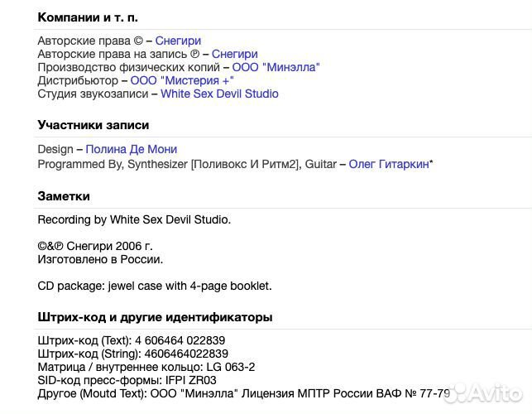Click the "Recording by White Sex Devil Studio." note
The image size is (532, 414).
[x=134, y=219]
